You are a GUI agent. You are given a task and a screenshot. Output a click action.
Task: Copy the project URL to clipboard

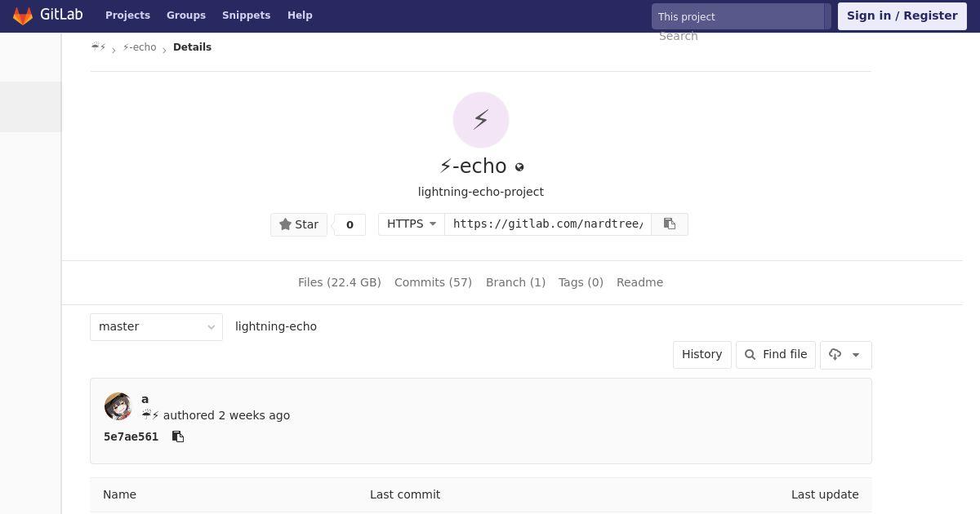coord(670,224)
